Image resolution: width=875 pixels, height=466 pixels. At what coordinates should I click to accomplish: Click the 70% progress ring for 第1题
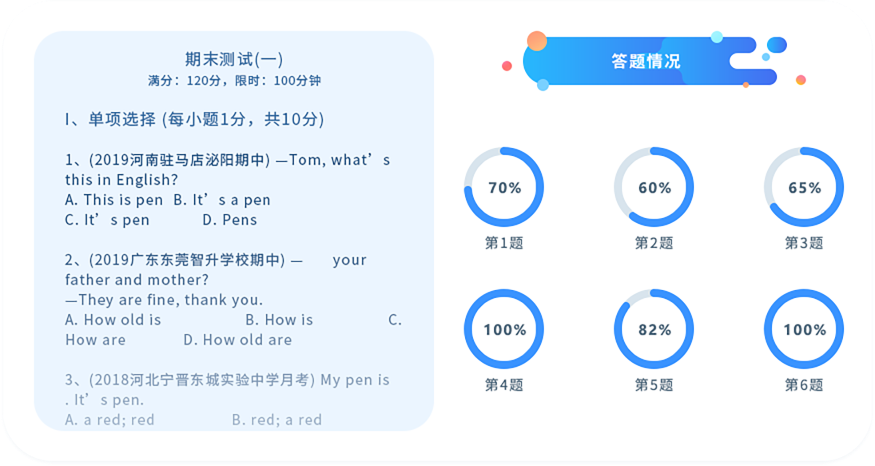pyautogui.click(x=504, y=187)
